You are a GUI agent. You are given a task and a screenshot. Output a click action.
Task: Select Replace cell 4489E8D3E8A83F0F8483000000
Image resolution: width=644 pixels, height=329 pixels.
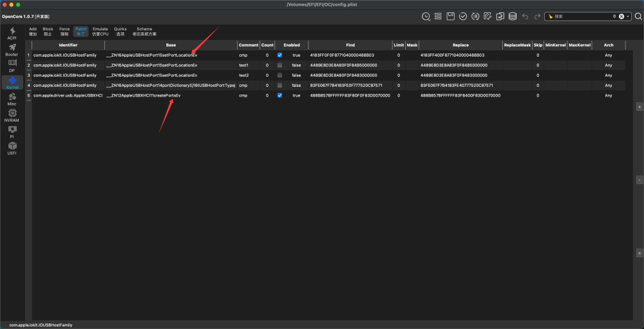(x=460, y=75)
